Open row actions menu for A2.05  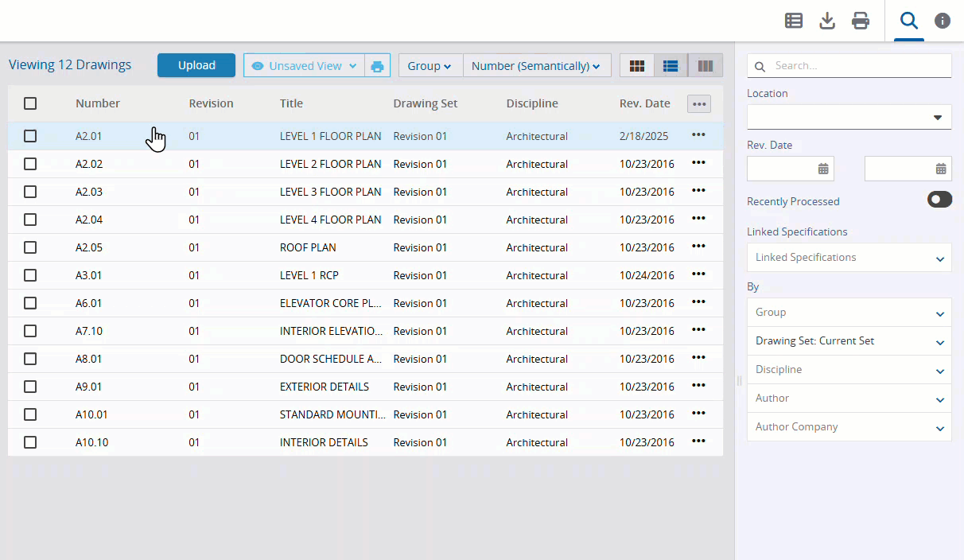tap(698, 247)
